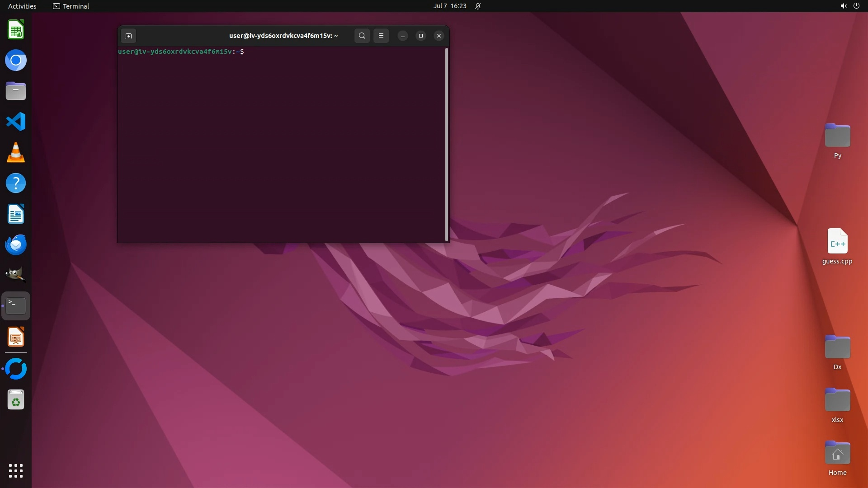
Task: Open LibreOffice Calc from the dock
Action: point(16,30)
